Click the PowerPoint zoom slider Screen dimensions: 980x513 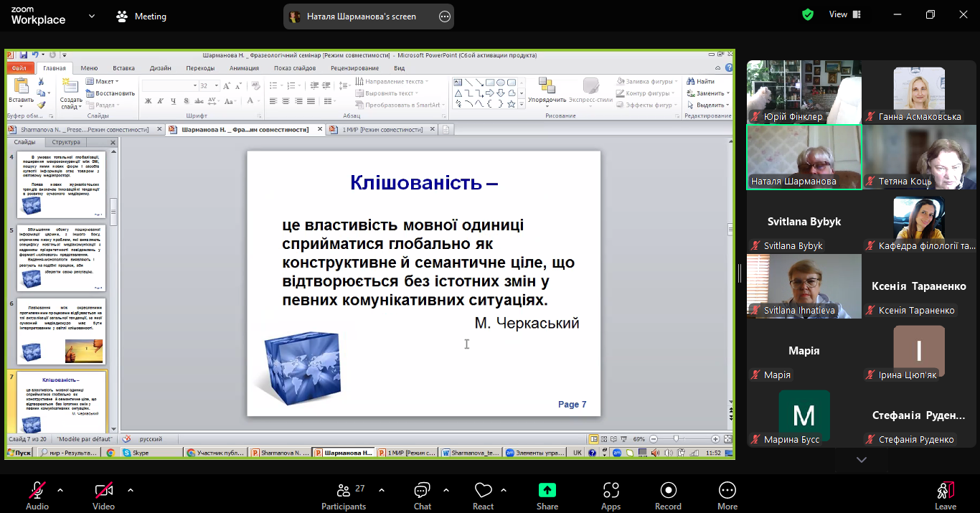(676, 438)
